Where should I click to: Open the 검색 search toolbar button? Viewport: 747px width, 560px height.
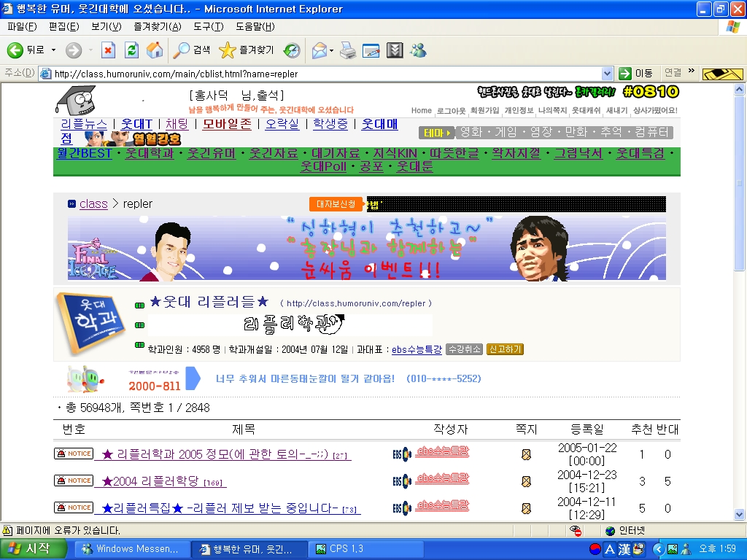pyautogui.click(x=192, y=50)
